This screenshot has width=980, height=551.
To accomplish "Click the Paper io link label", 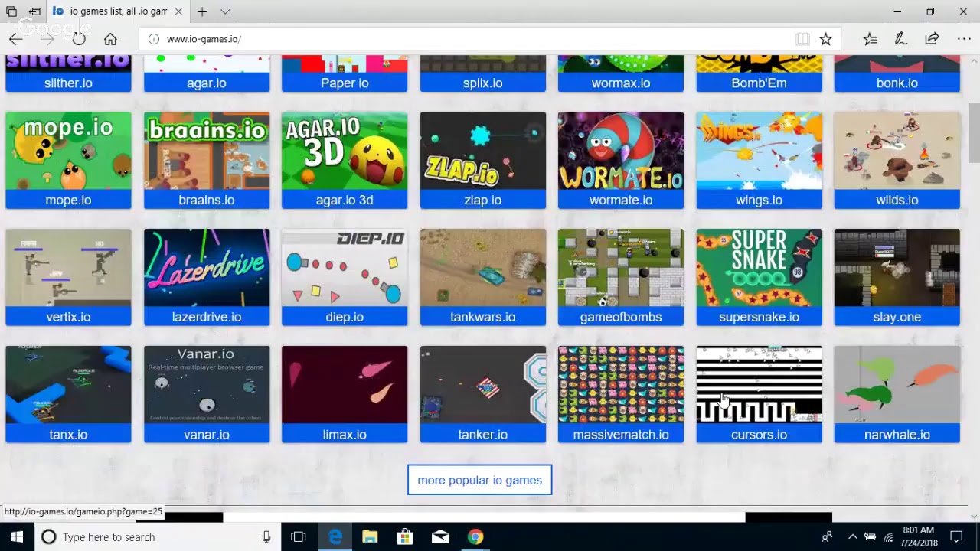I will [x=345, y=83].
